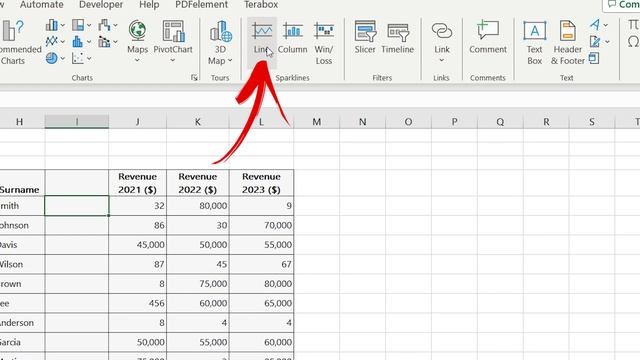Insert a Column sparkline
Viewport: 640px width, 360px height.
[x=292, y=38]
